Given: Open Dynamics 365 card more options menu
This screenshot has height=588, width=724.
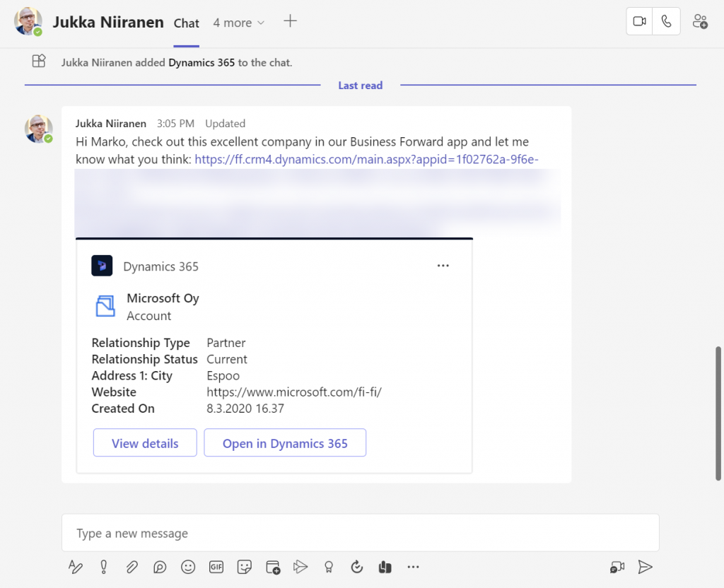Looking at the screenshot, I should pyautogui.click(x=443, y=266).
